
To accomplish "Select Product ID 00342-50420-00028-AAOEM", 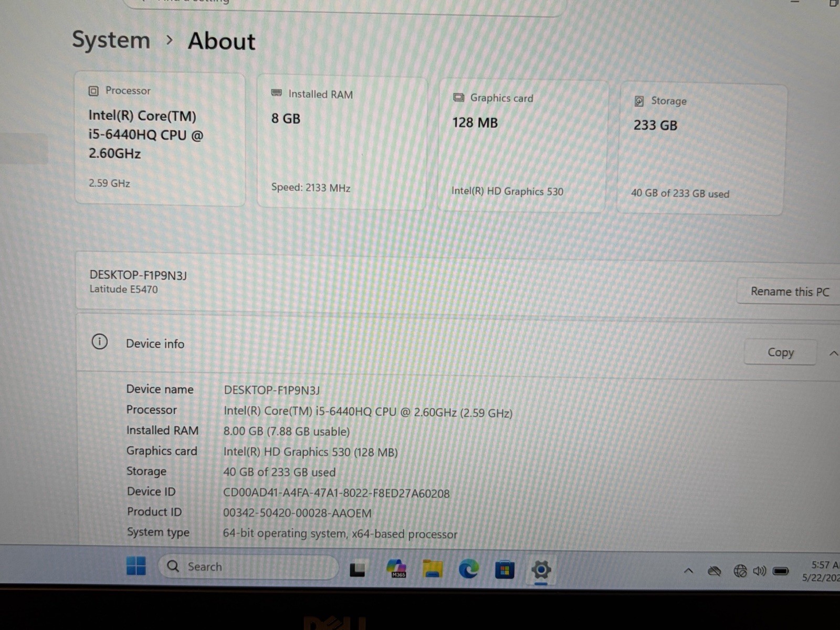I will pos(297,513).
